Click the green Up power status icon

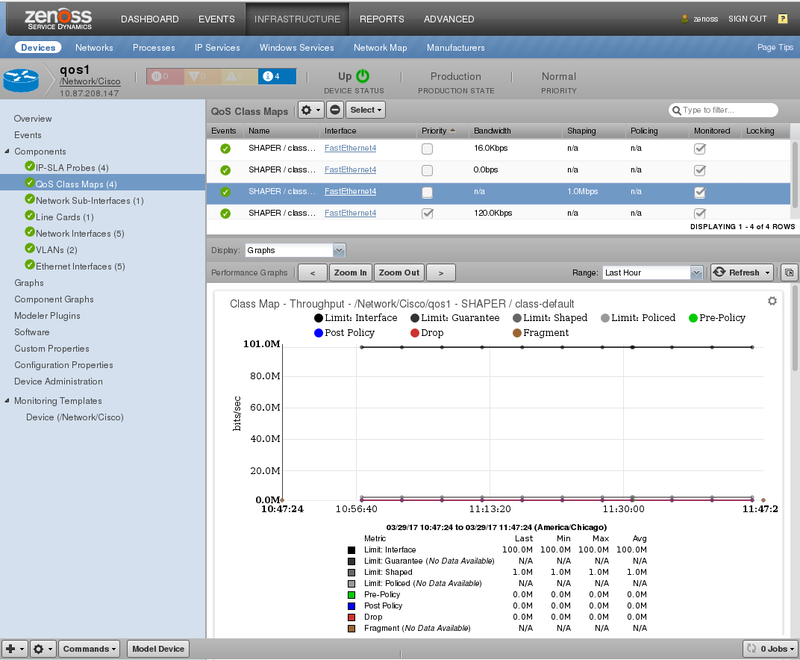click(363, 76)
